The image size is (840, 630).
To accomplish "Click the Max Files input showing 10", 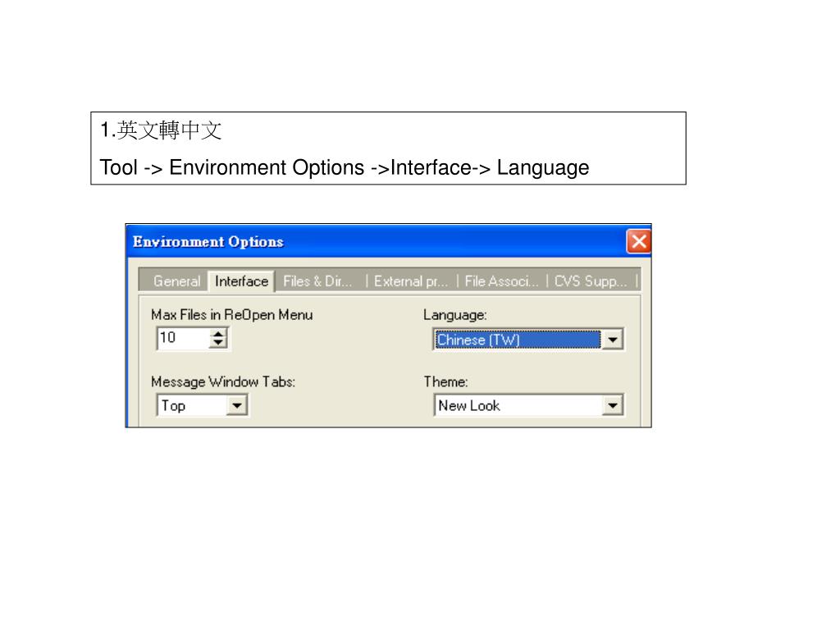I will point(183,339).
